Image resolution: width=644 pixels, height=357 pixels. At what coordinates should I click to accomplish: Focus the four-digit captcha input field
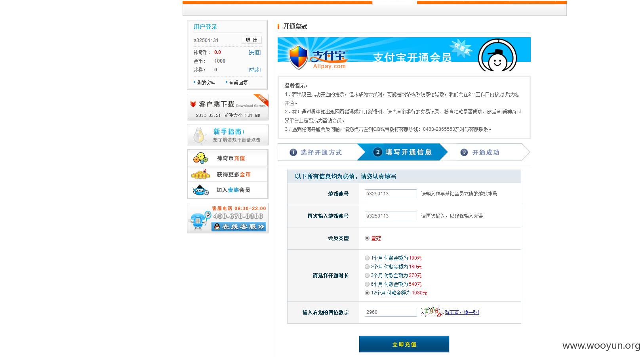391,312
